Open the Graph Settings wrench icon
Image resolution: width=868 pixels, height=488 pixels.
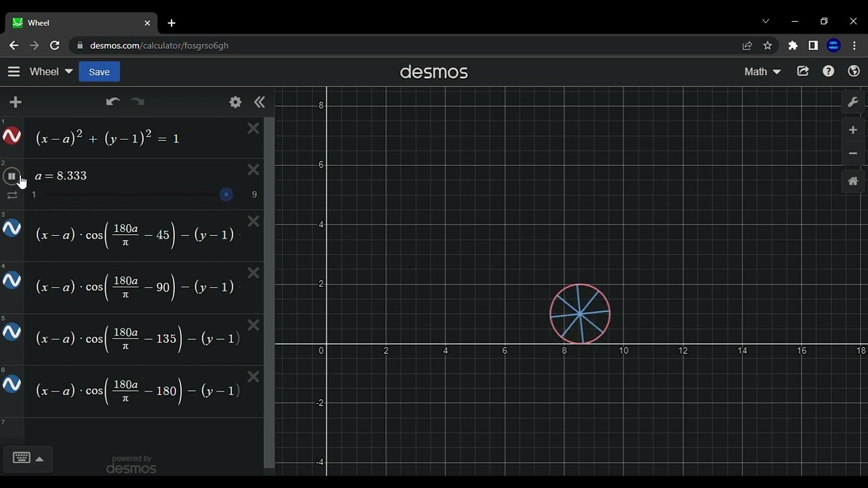(853, 102)
